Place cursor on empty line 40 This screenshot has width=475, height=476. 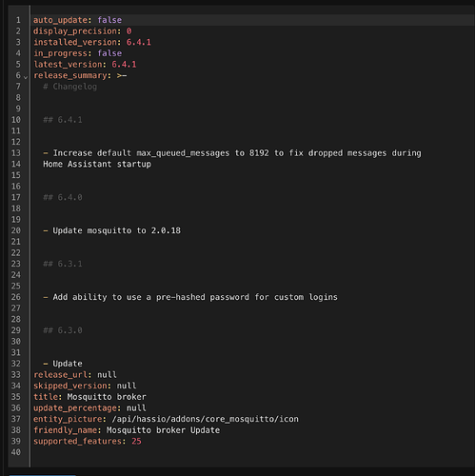(x=252, y=452)
